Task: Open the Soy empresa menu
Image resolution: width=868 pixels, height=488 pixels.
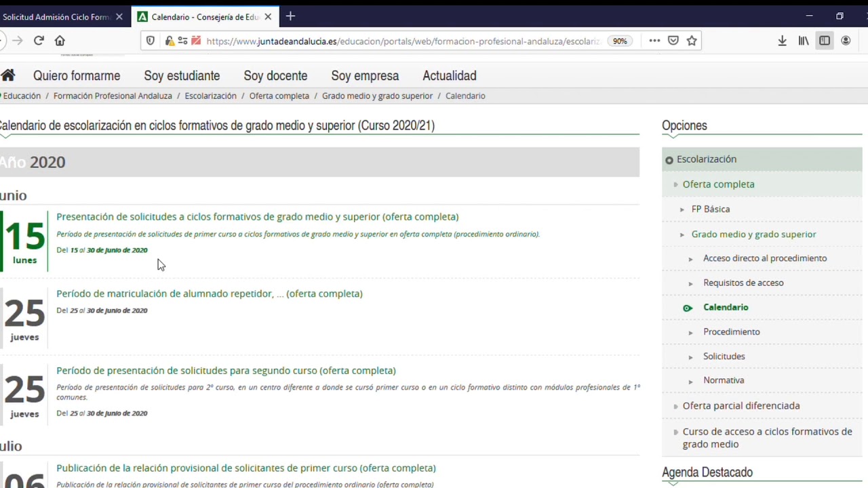Action: (x=365, y=75)
